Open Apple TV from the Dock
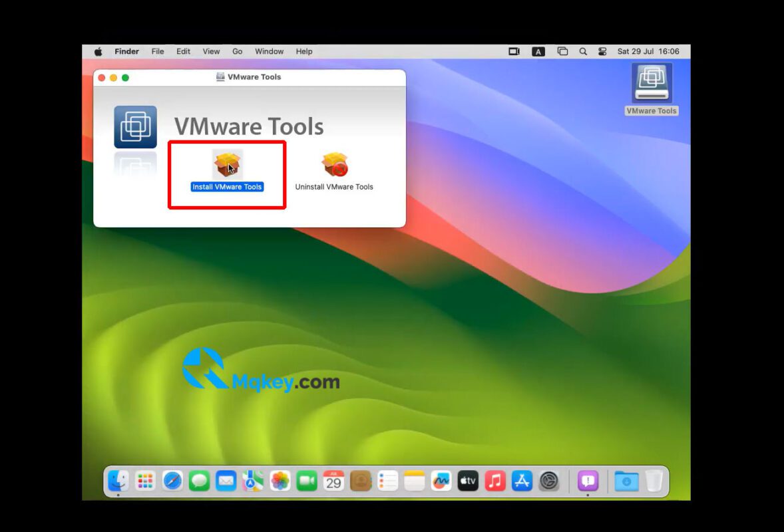The width and height of the screenshot is (784, 532). click(x=468, y=481)
